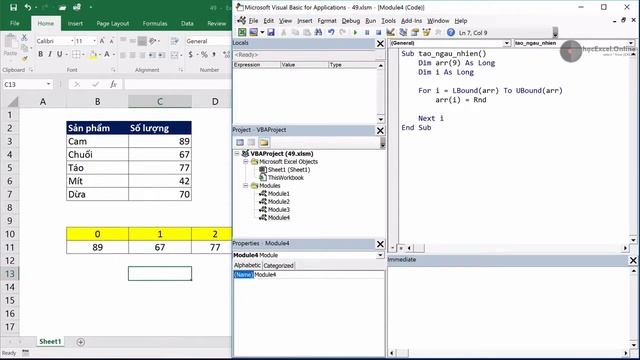Click Insert Function fx button

113,84
